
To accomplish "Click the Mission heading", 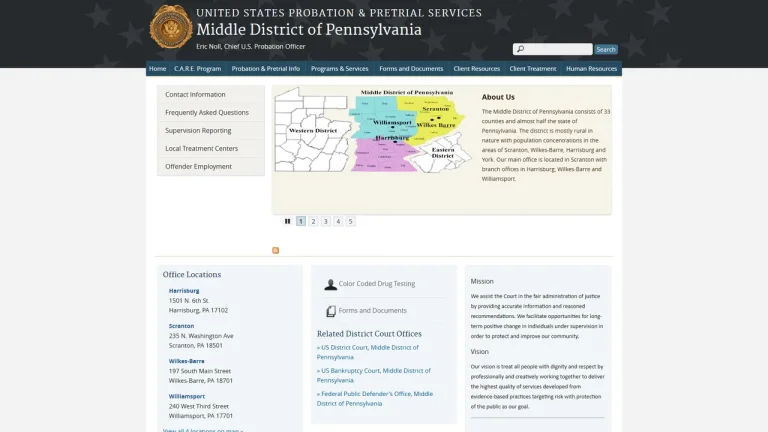I will pyautogui.click(x=482, y=282).
